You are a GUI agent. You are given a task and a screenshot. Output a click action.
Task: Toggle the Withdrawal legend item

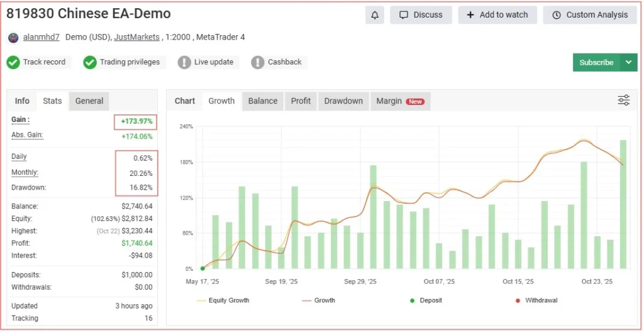pos(536,300)
